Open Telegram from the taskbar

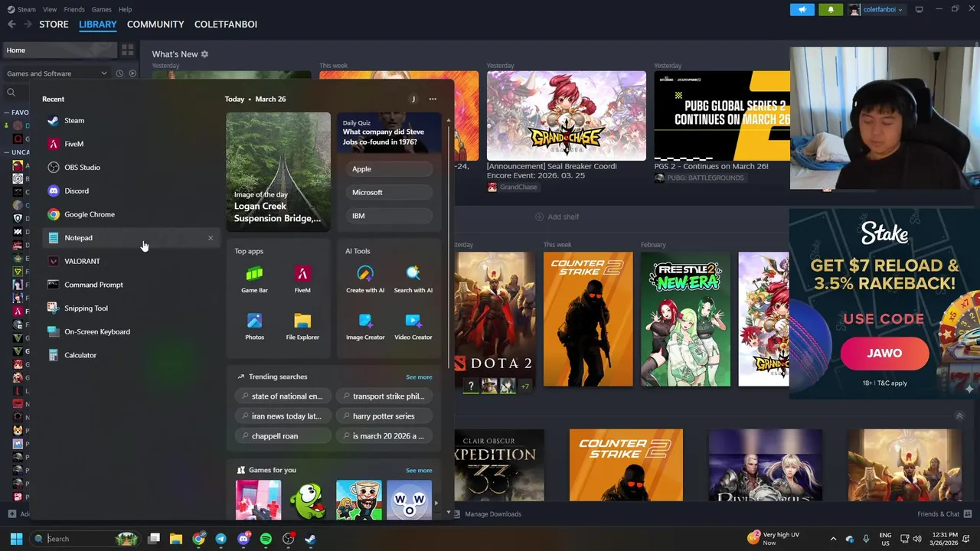point(220,539)
